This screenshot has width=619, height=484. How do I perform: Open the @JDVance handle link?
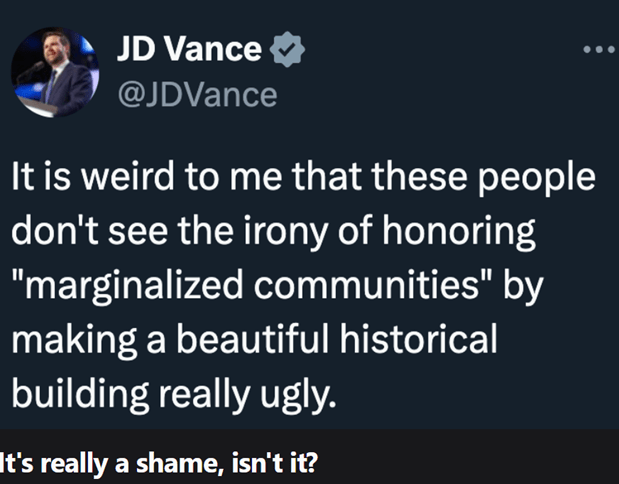[198, 95]
